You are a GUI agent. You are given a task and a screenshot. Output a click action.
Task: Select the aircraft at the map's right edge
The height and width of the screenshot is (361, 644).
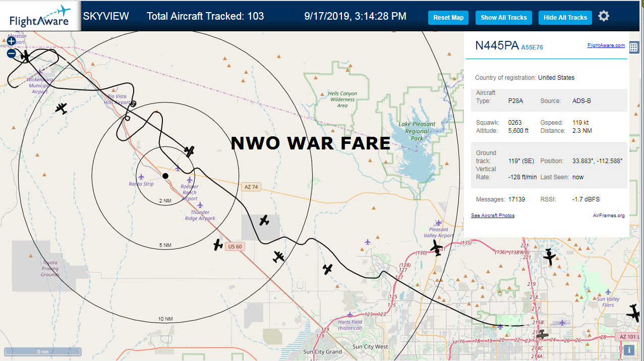[634, 313]
